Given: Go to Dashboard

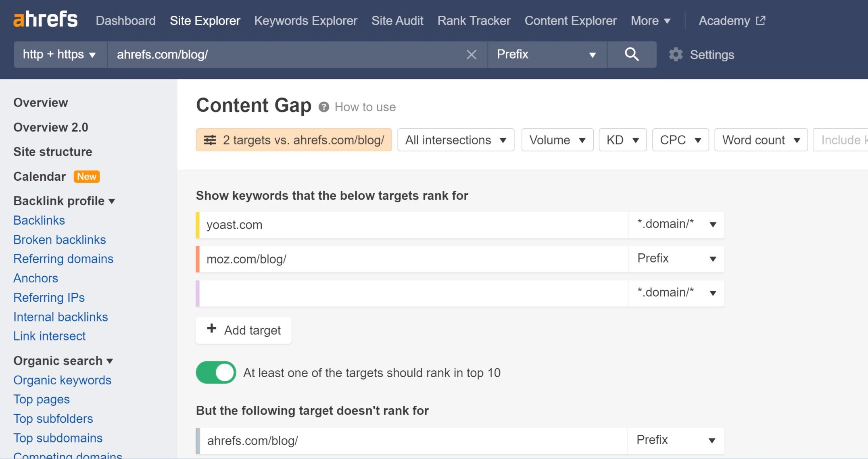Looking at the screenshot, I should (125, 21).
